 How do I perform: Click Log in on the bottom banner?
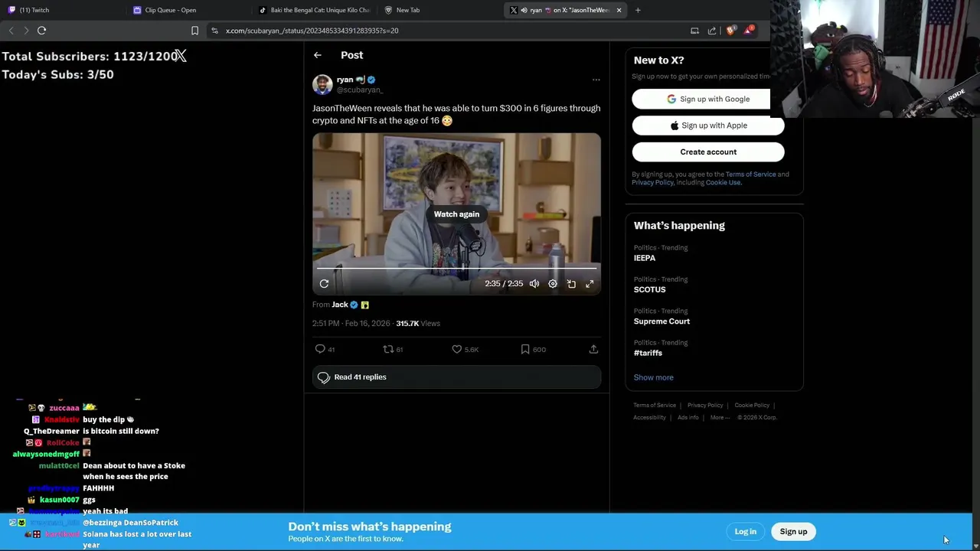(745, 532)
